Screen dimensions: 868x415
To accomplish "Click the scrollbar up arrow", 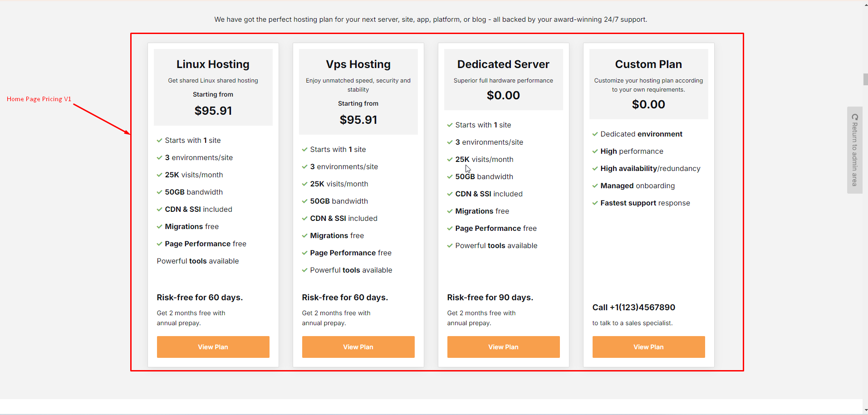I will [866, 5].
